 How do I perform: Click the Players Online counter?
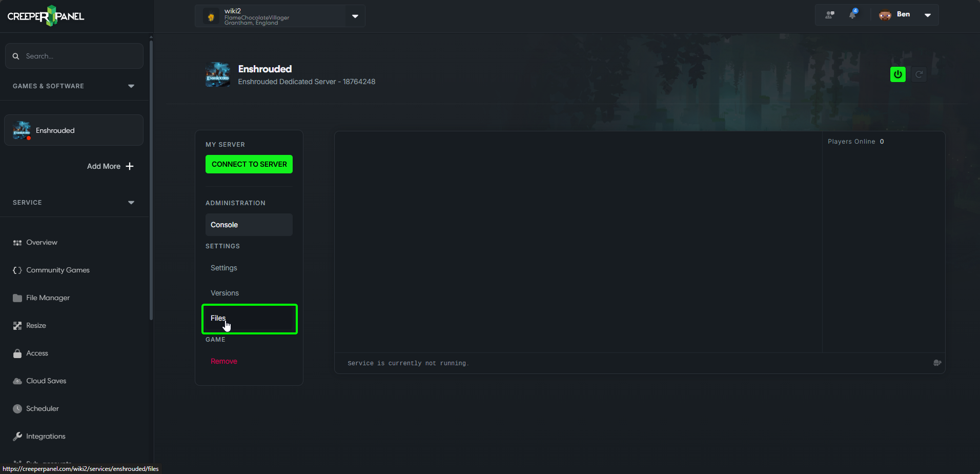click(855, 142)
